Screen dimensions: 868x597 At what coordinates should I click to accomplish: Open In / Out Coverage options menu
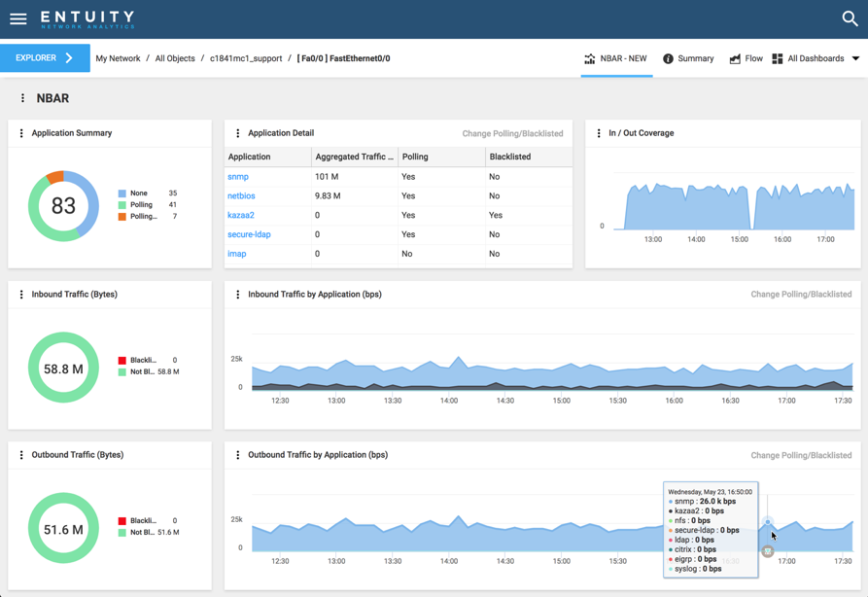[599, 133]
